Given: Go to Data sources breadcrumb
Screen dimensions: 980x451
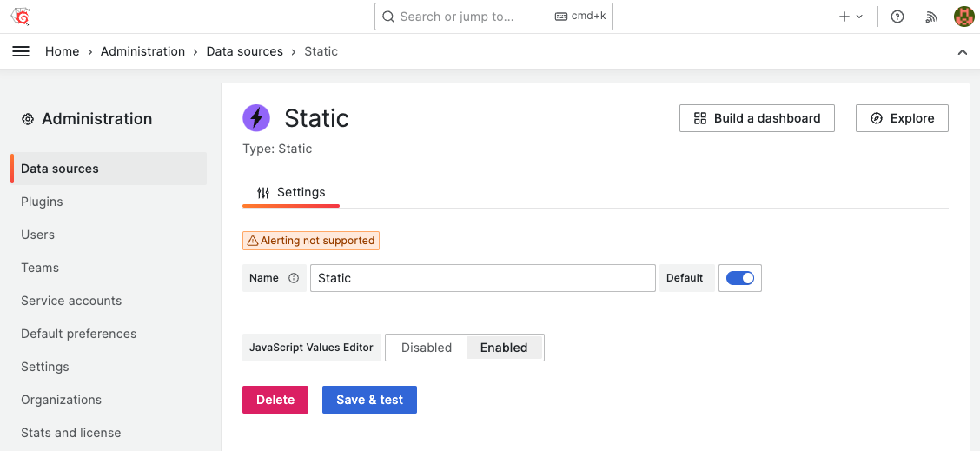Looking at the screenshot, I should coord(244,51).
